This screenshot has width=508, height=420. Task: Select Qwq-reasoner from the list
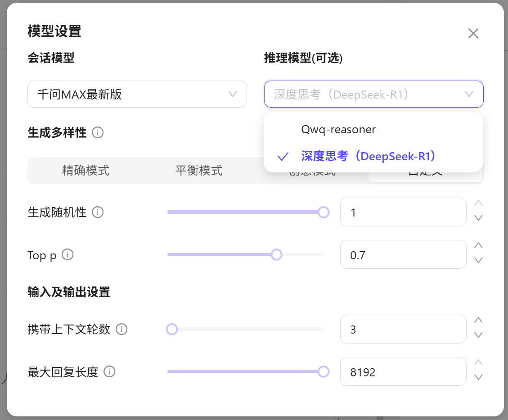[338, 130]
